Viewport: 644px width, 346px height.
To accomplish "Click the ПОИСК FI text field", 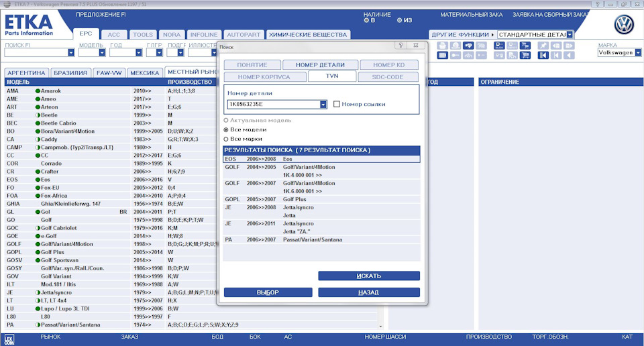I will coord(36,52).
